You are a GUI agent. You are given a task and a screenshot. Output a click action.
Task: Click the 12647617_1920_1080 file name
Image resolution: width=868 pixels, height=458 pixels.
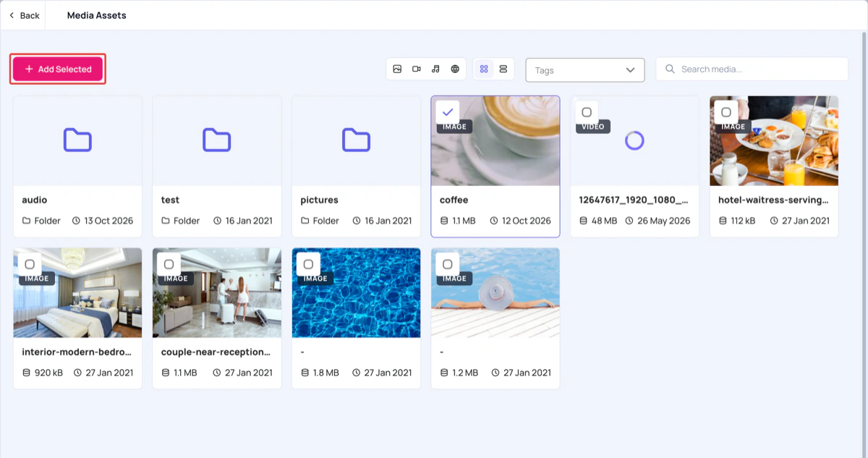coord(634,200)
